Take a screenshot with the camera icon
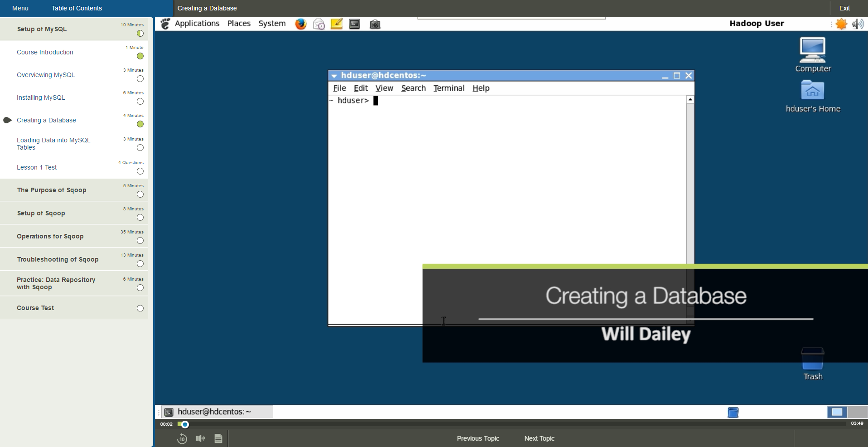Screen dimensions: 868x447 [x=375, y=24]
